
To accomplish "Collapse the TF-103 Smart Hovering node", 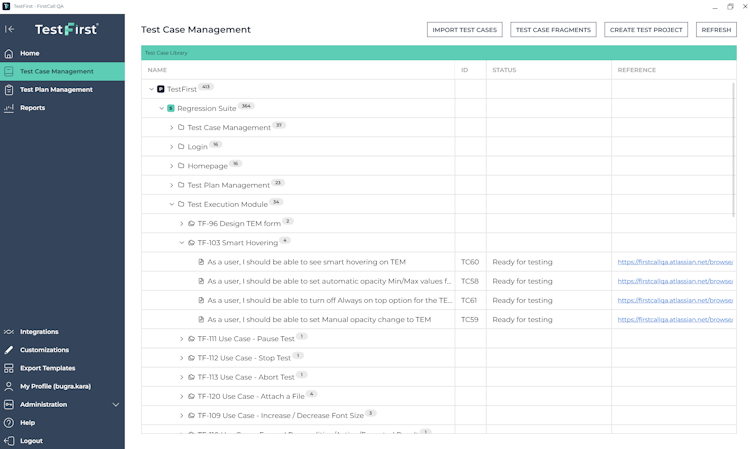I will (181, 242).
